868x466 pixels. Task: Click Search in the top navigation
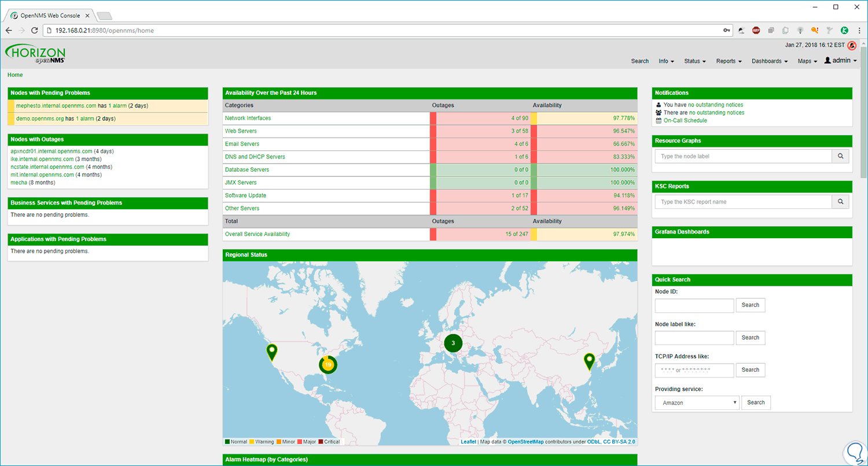(640, 61)
